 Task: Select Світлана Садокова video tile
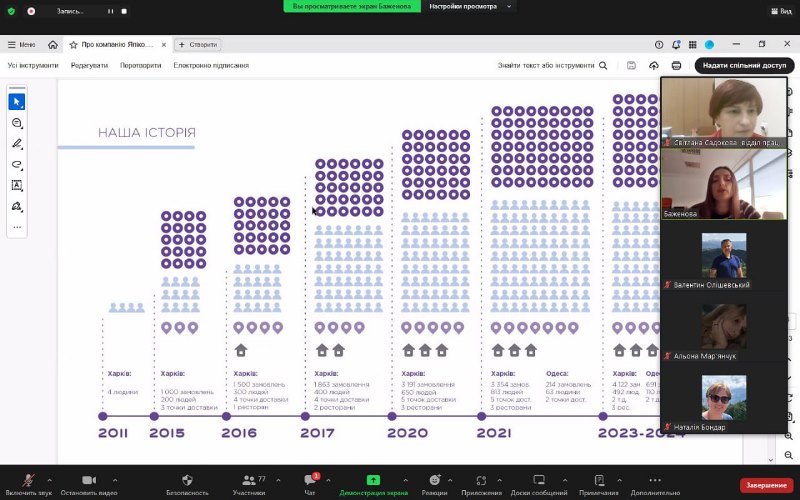tap(724, 113)
